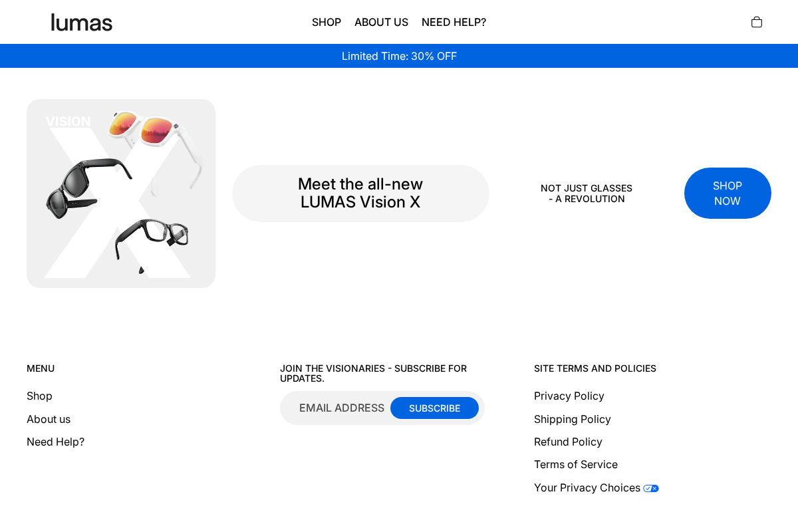This screenshot has width=798, height=532.
Task: Click the SHOP NOW button
Action: pyautogui.click(x=728, y=194)
